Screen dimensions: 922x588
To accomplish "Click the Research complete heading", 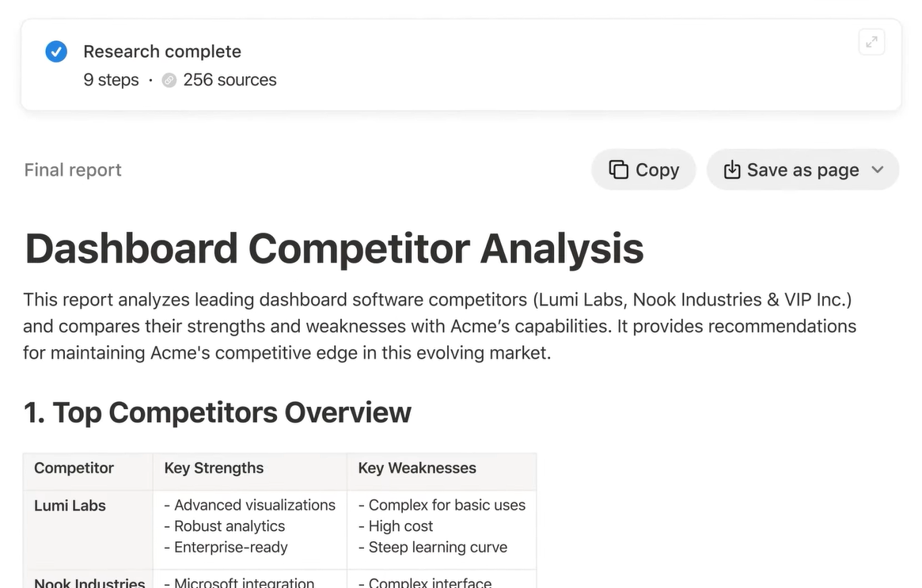I will pos(162,51).
